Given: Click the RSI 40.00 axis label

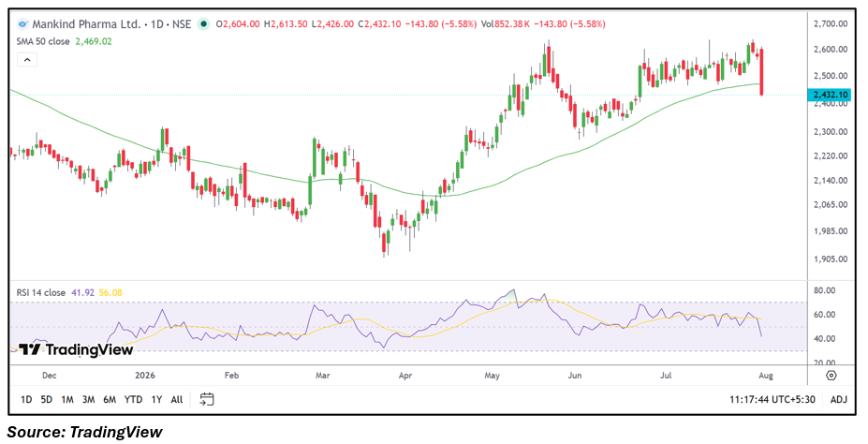Looking at the screenshot, I should (825, 339).
